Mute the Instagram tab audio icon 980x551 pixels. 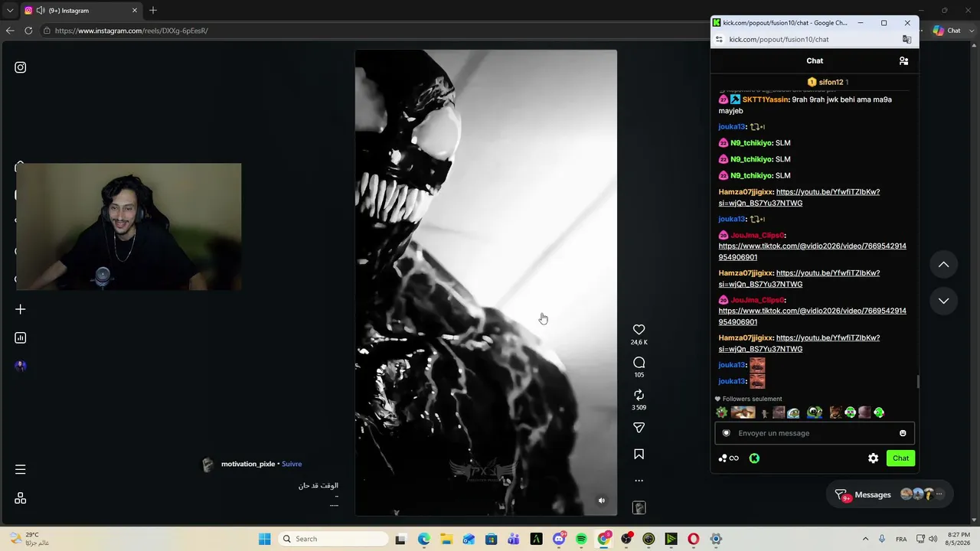[x=40, y=11]
